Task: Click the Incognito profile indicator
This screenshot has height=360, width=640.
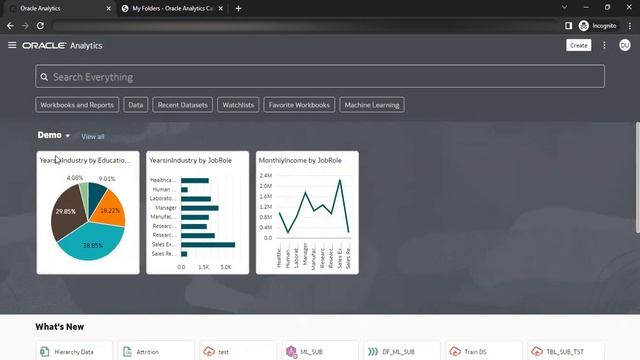Action: pyautogui.click(x=598, y=26)
